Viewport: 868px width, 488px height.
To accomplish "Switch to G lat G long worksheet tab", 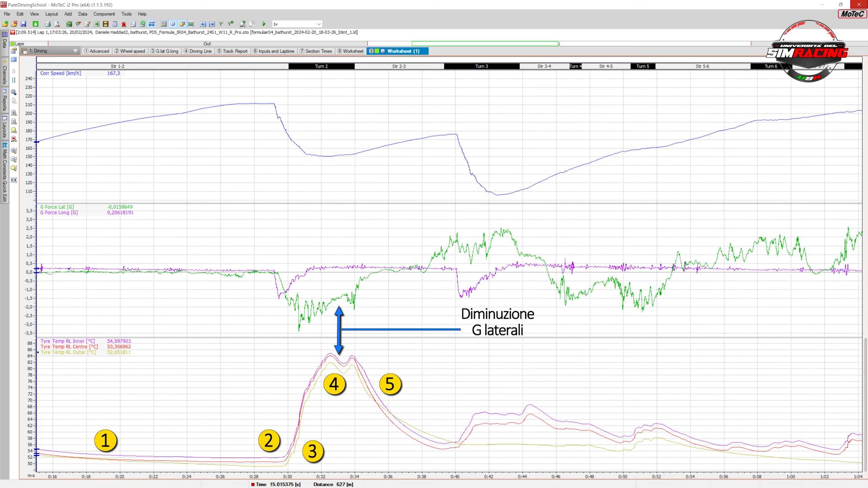I will (165, 51).
